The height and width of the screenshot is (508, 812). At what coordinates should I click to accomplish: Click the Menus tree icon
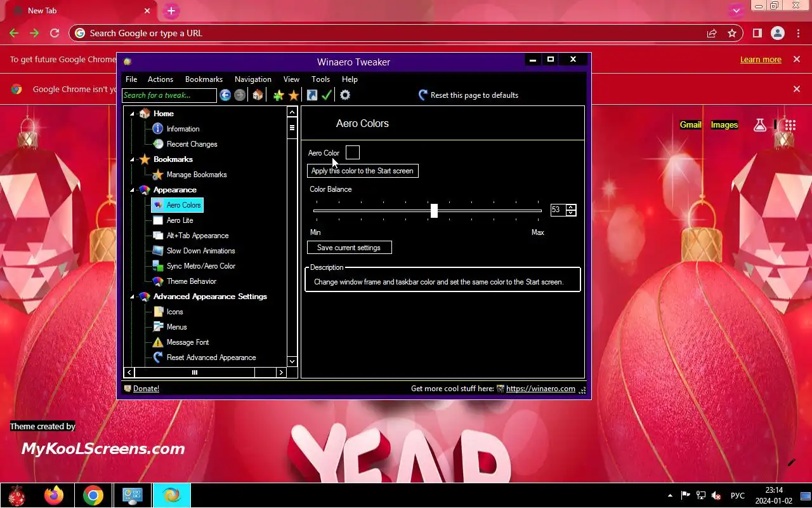158,327
